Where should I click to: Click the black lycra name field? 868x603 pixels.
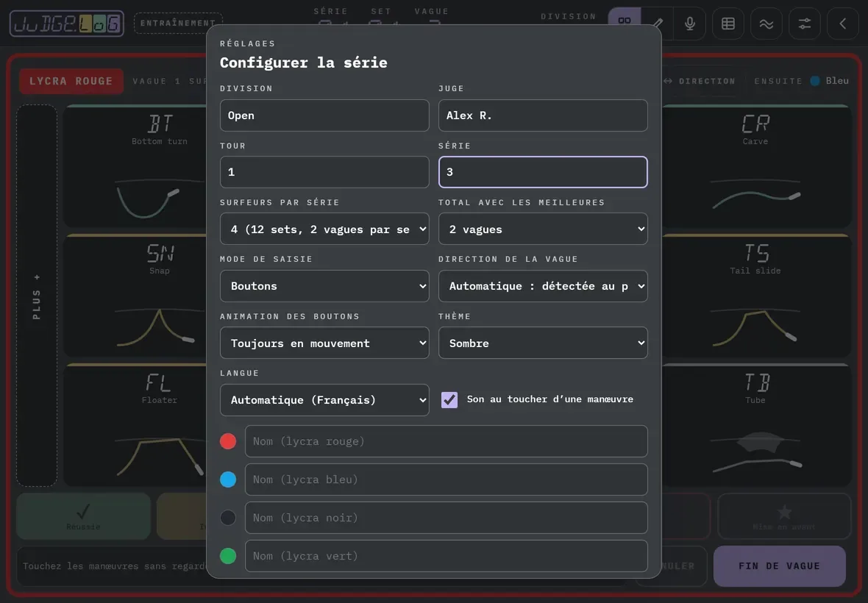[447, 518]
